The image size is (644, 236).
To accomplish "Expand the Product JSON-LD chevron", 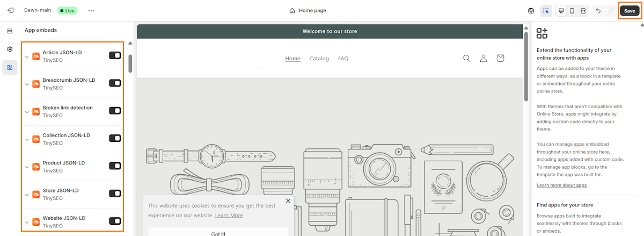I will (x=27, y=167).
